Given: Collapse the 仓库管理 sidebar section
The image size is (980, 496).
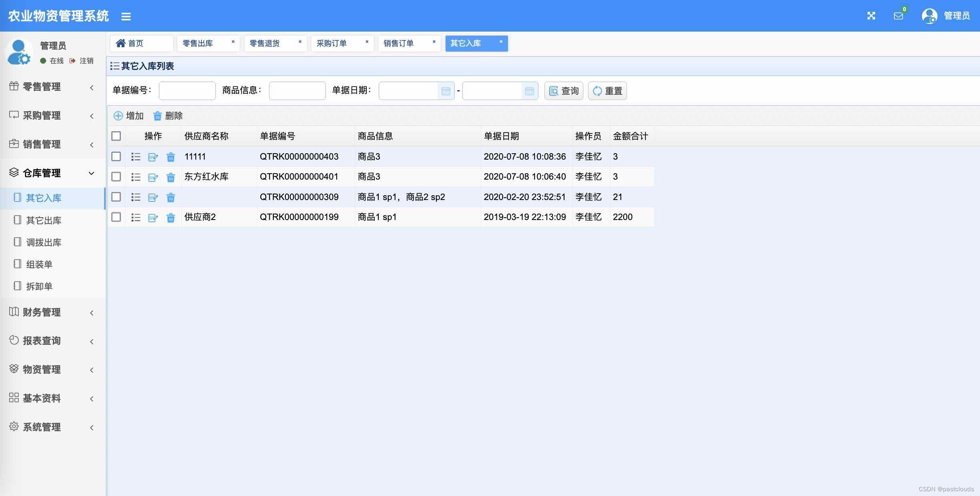Looking at the screenshot, I should (91, 173).
